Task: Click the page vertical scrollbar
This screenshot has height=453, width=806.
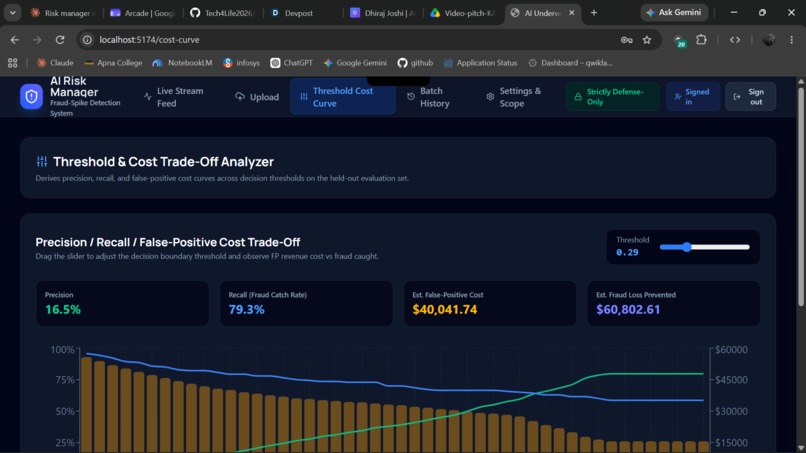Action: coord(801,198)
